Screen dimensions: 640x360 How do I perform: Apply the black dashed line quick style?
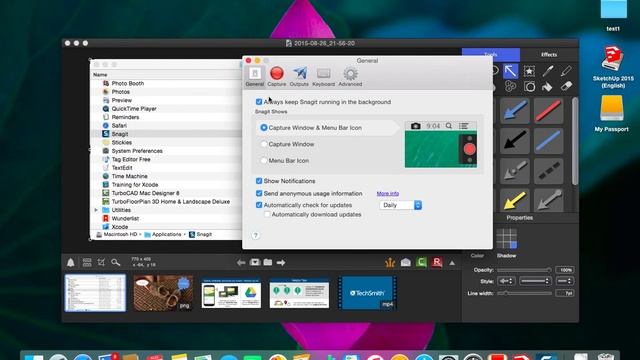[x=548, y=171]
